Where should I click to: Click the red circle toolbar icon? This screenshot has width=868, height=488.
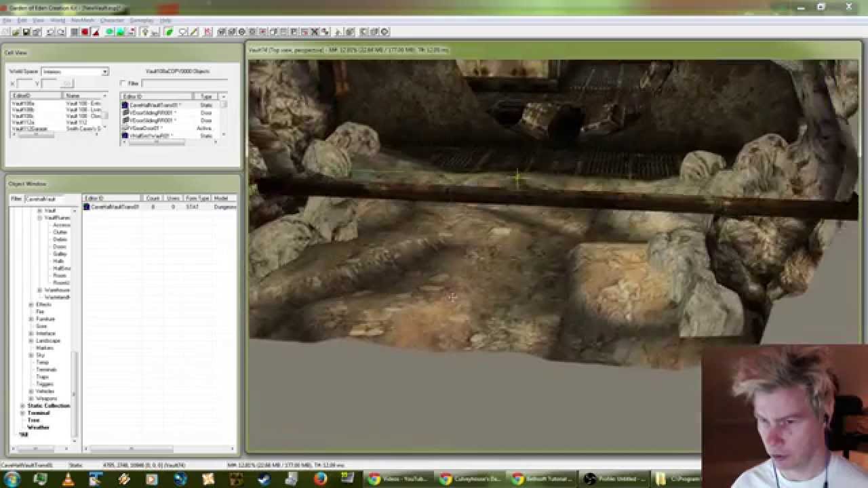point(85,32)
